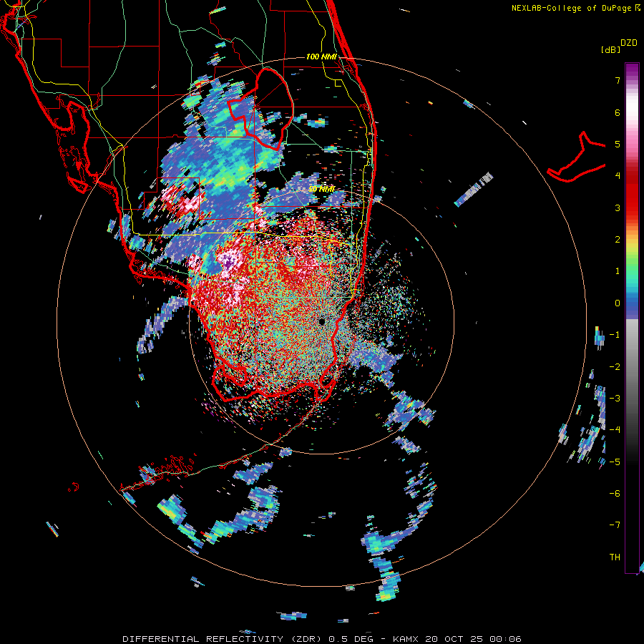Click the -2 scale label
The height and width of the screenshot is (644, 644).
[x=615, y=367]
